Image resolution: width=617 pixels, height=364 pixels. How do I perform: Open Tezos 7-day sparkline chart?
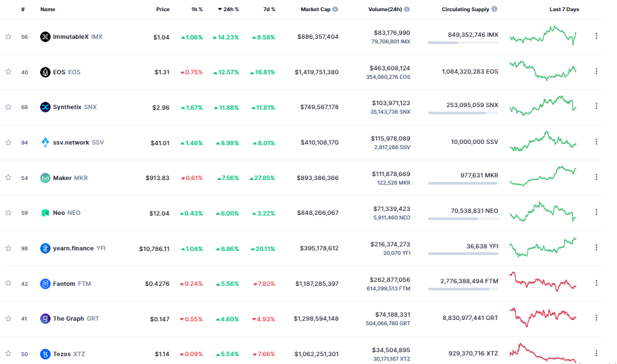coord(543,353)
